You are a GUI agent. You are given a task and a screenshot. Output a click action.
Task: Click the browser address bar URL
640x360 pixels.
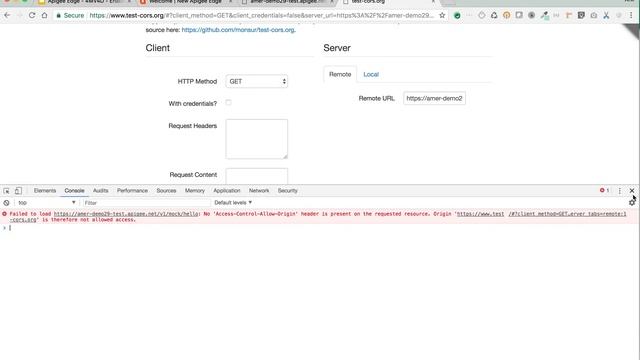[x=261, y=16]
